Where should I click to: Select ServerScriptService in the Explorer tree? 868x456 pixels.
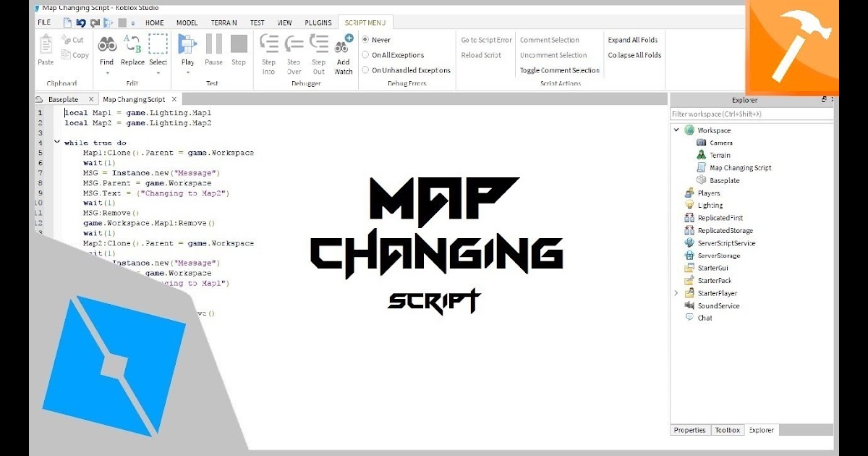tap(726, 243)
